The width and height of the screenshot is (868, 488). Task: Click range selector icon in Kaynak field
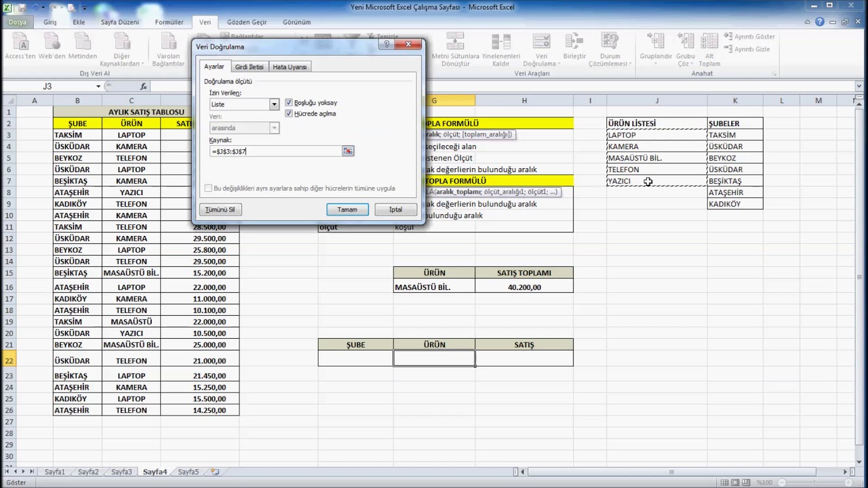coord(348,151)
